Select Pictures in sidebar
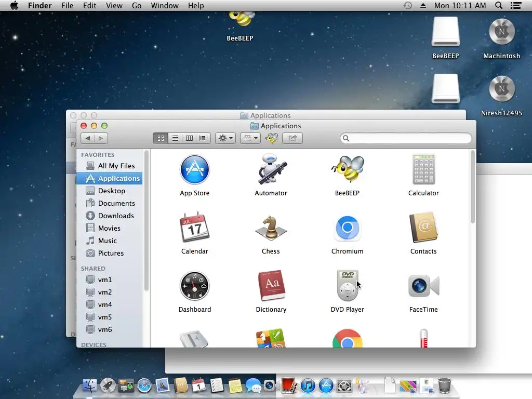Image resolution: width=532 pixels, height=399 pixels. click(x=110, y=253)
